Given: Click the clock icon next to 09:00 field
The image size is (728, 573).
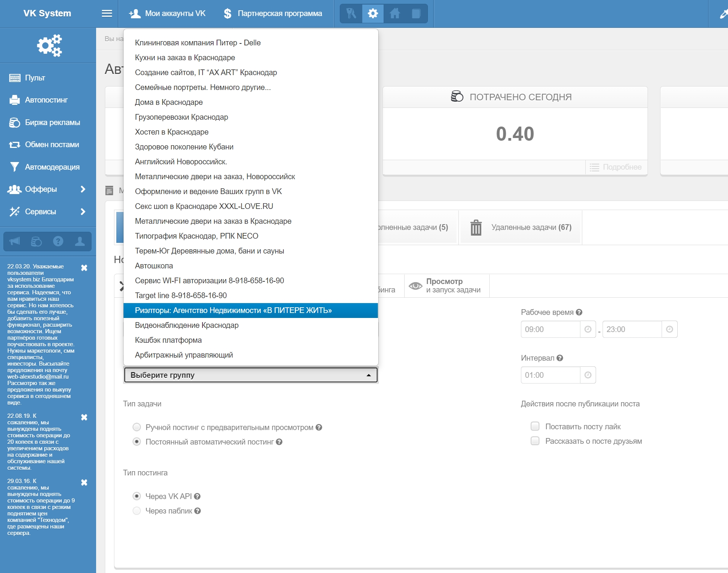Looking at the screenshot, I should [588, 329].
